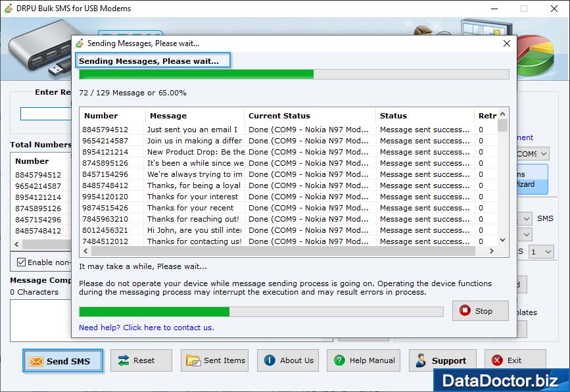Screen dimensions: 570x392
Task: Select row with number 8012456321
Action: [x=289, y=230]
